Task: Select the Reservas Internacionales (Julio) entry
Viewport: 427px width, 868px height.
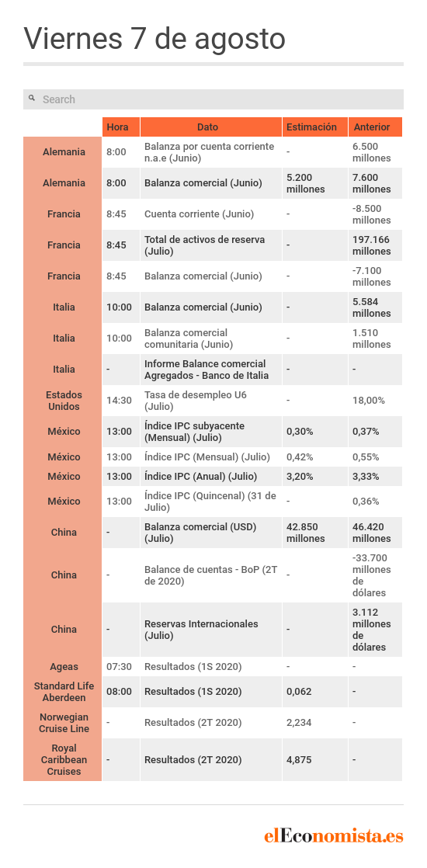Action: [201, 630]
